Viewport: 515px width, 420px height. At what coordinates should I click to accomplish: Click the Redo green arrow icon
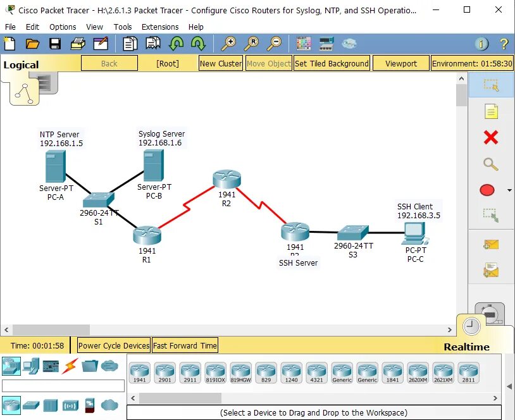click(199, 44)
